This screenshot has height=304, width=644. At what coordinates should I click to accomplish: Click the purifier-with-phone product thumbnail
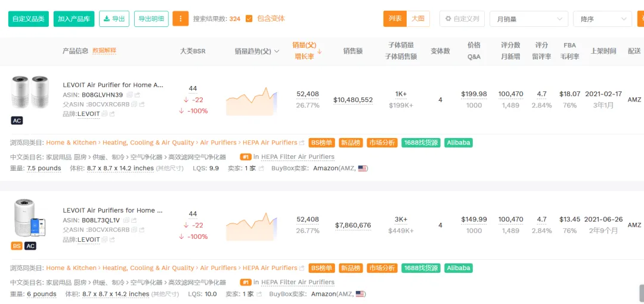[x=30, y=217]
